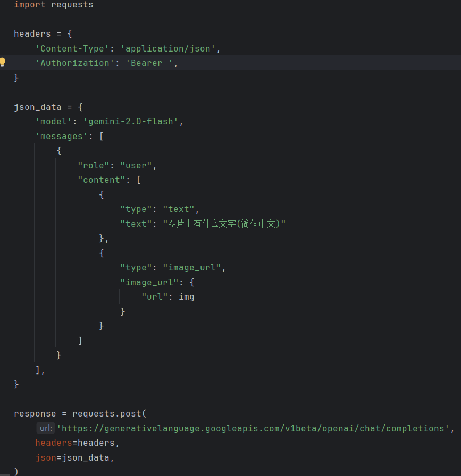Click the json_data variable name

point(38,107)
